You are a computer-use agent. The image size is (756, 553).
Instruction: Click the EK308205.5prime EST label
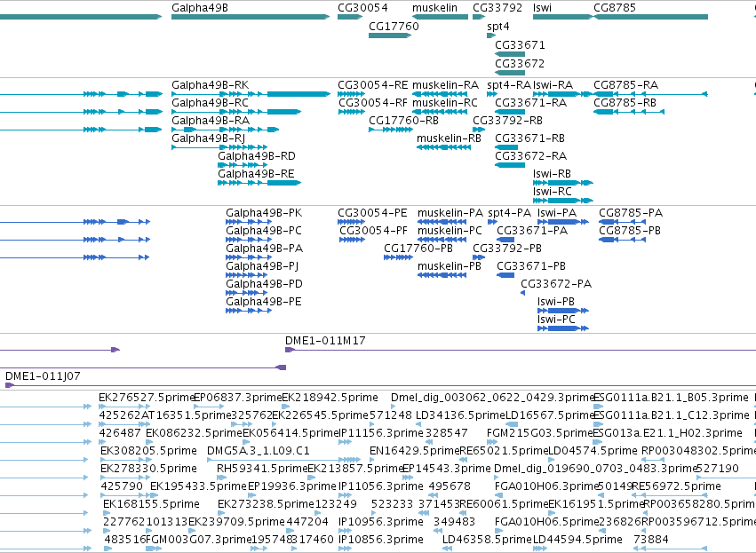148,451
